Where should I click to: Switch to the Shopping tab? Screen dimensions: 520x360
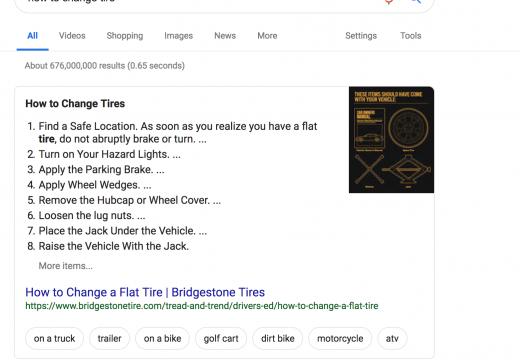(x=125, y=36)
